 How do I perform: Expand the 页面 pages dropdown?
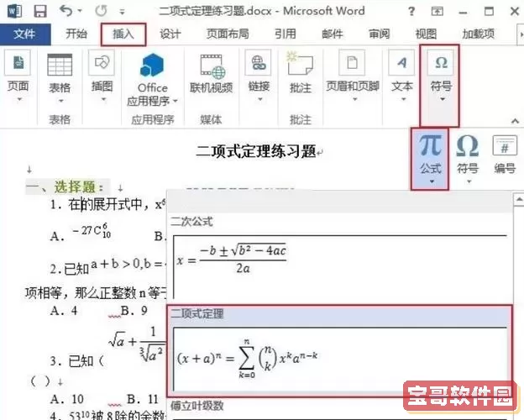click(18, 100)
